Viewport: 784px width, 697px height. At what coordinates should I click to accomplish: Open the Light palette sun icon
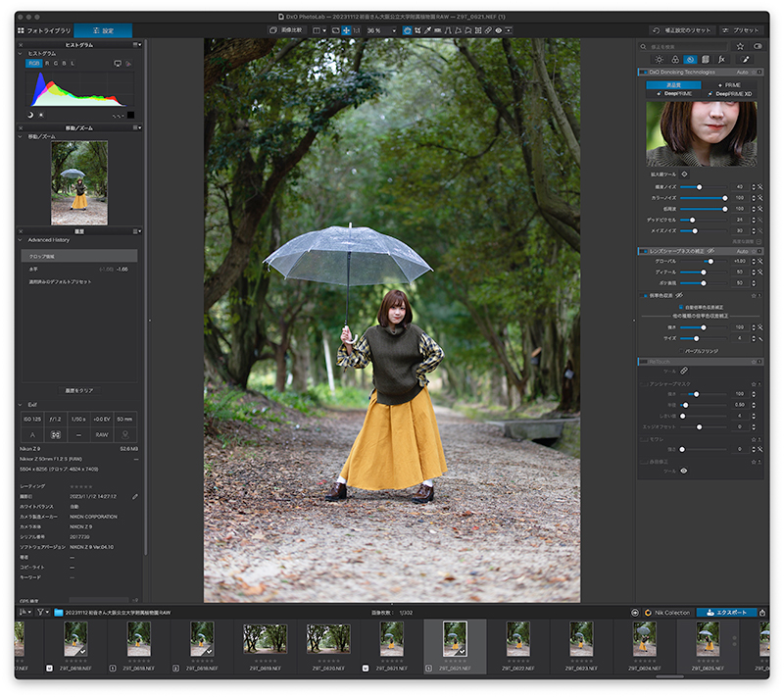pyautogui.click(x=659, y=60)
